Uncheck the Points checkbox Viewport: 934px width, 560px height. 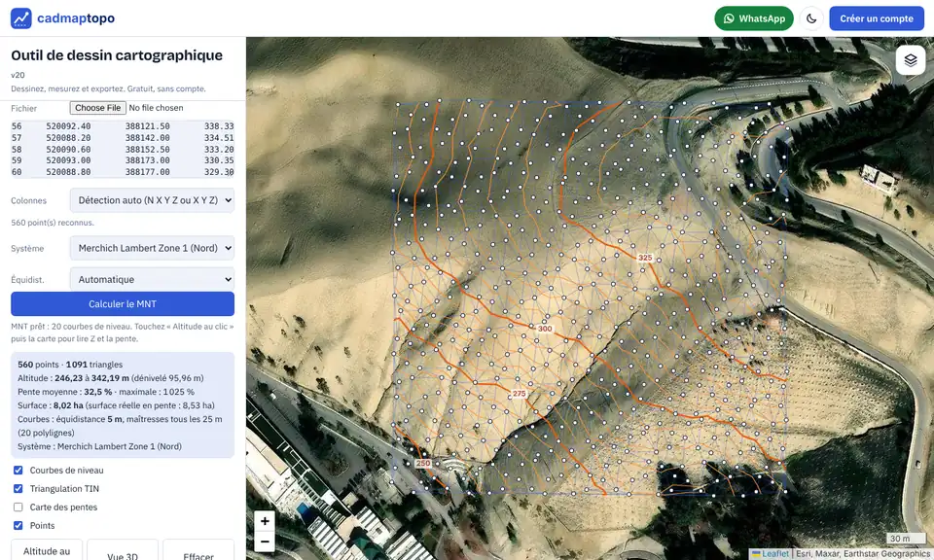18,525
